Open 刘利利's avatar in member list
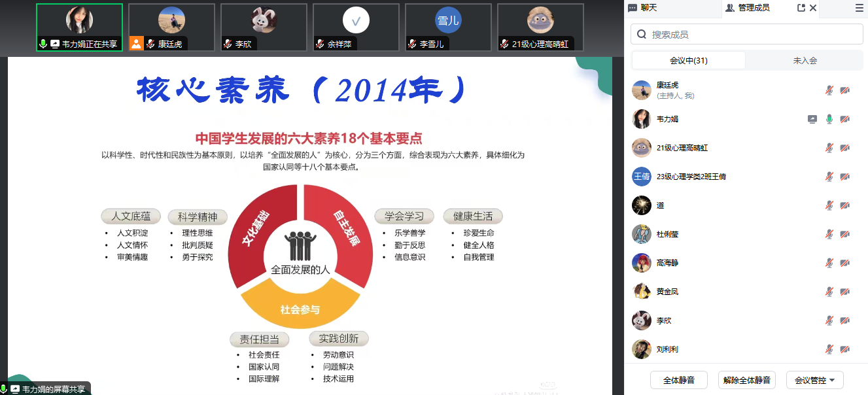This screenshot has width=868, height=395. pyautogui.click(x=641, y=349)
